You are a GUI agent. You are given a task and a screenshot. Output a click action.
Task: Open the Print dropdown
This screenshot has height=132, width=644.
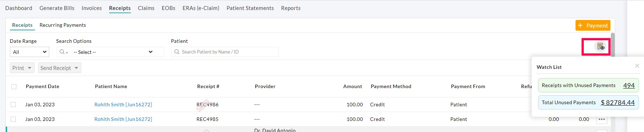[x=22, y=68]
